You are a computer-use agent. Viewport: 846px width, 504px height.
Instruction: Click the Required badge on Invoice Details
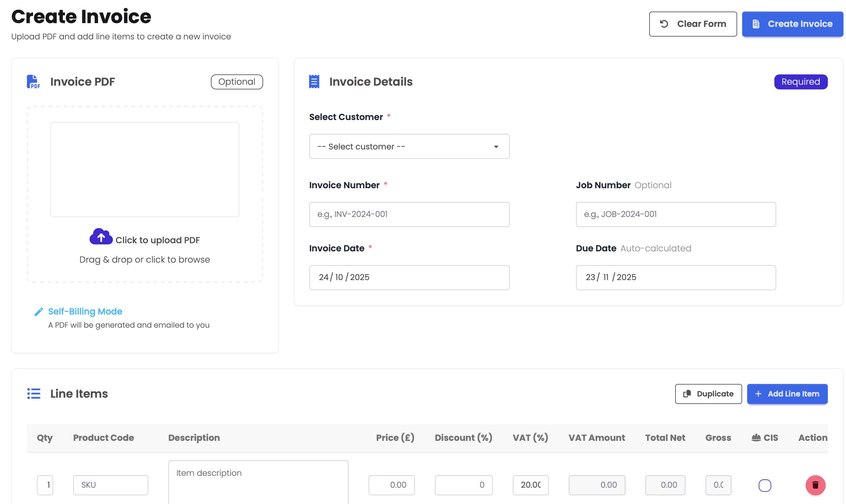801,82
